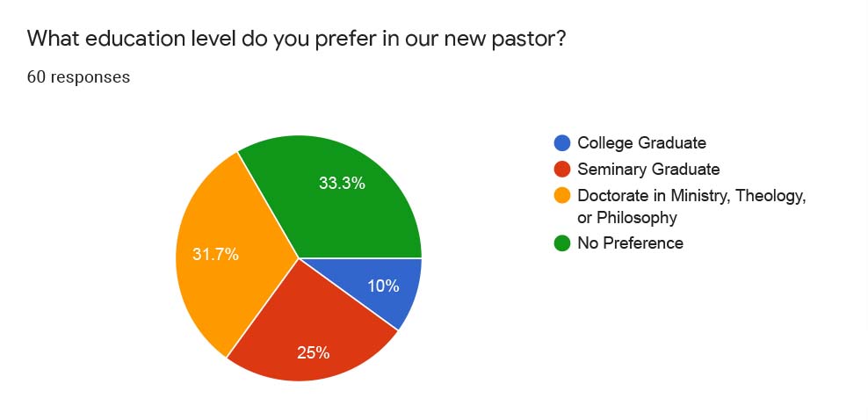
Task: Click the question title about pastor education
Action: (x=295, y=40)
